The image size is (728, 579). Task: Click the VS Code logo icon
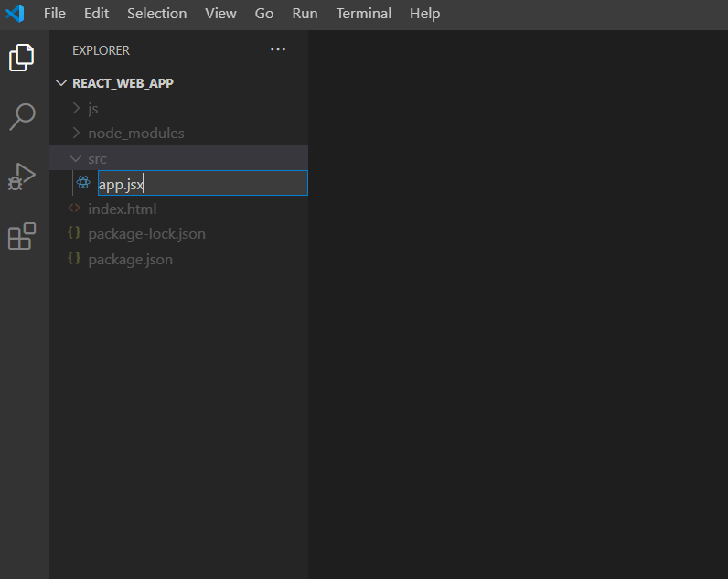pyautogui.click(x=15, y=14)
